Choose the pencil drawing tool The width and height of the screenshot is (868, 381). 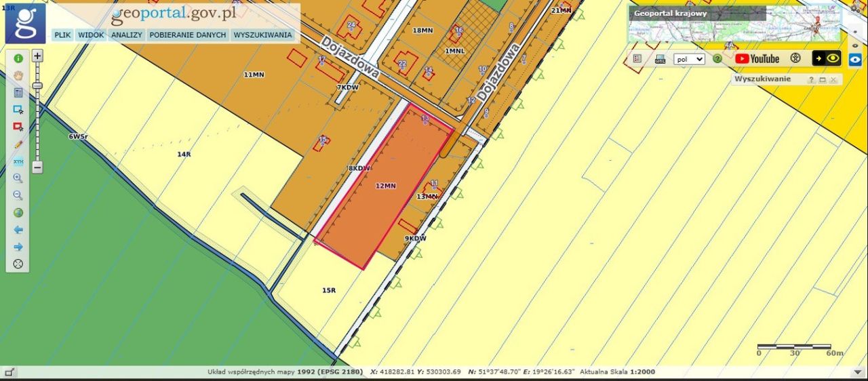click(x=18, y=144)
